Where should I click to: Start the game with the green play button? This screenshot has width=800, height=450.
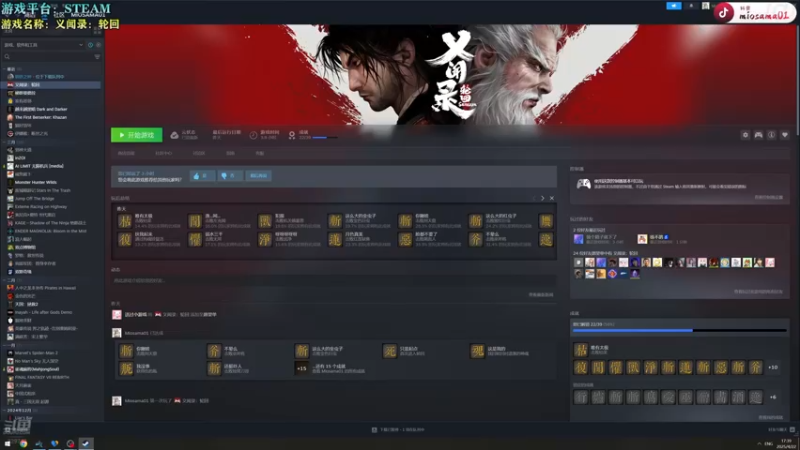pyautogui.click(x=137, y=135)
